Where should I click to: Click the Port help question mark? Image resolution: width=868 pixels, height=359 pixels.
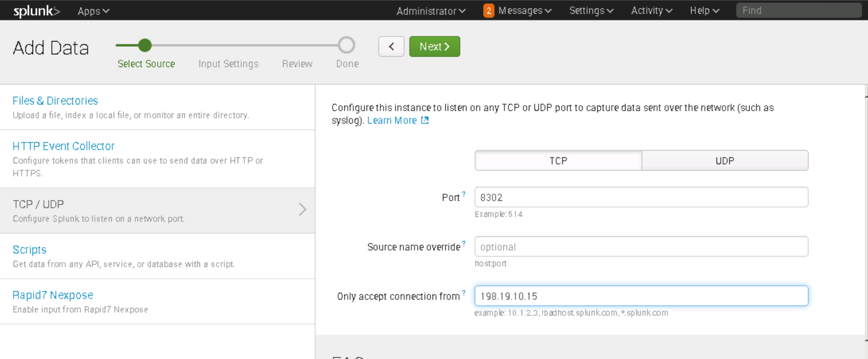tap(464, 194)
